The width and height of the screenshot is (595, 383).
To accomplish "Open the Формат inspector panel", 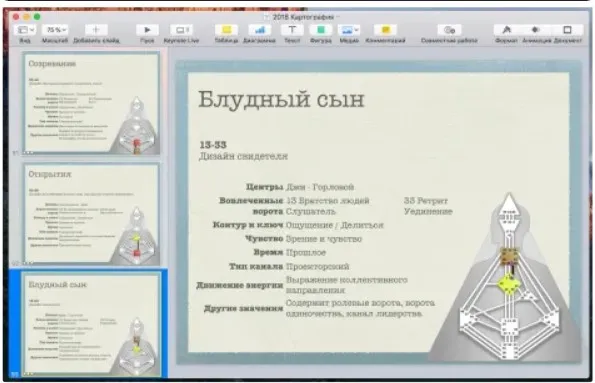I will [x=506, y=30].
